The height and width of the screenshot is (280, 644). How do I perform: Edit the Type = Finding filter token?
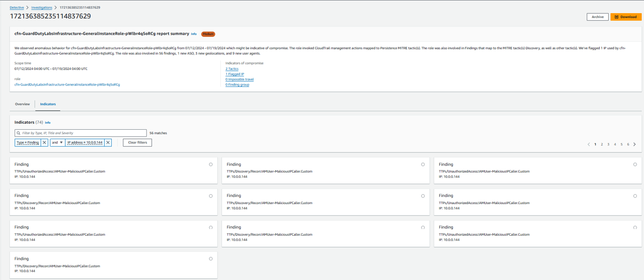coord(28,143)
